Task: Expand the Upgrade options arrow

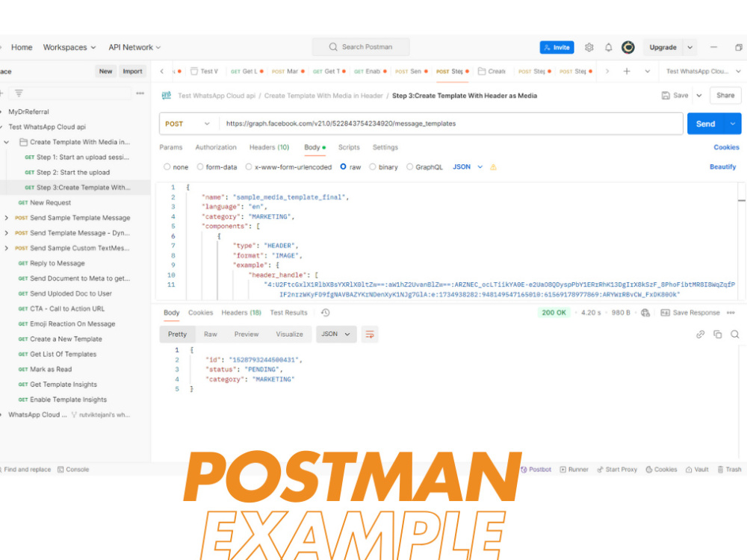Action: pos(689,47)
